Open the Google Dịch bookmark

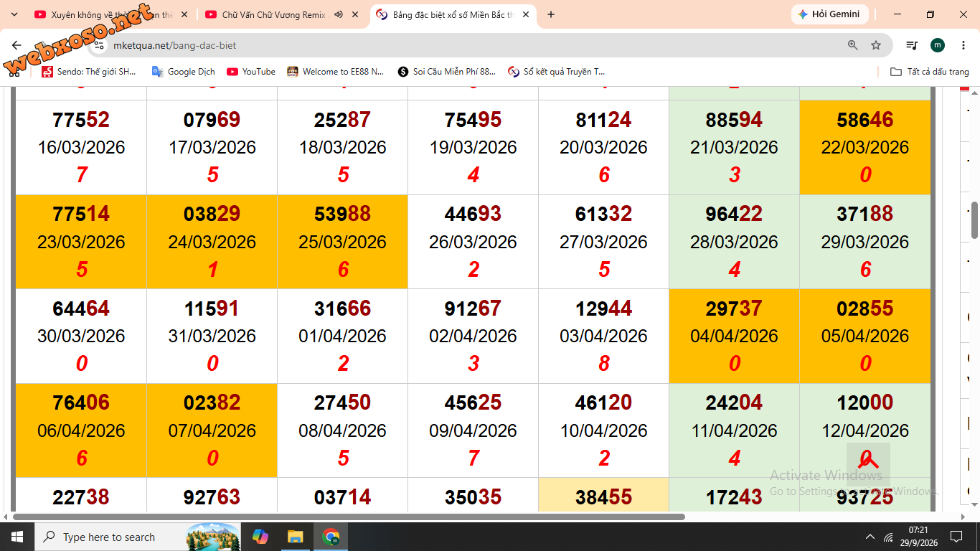click(184, 72)
